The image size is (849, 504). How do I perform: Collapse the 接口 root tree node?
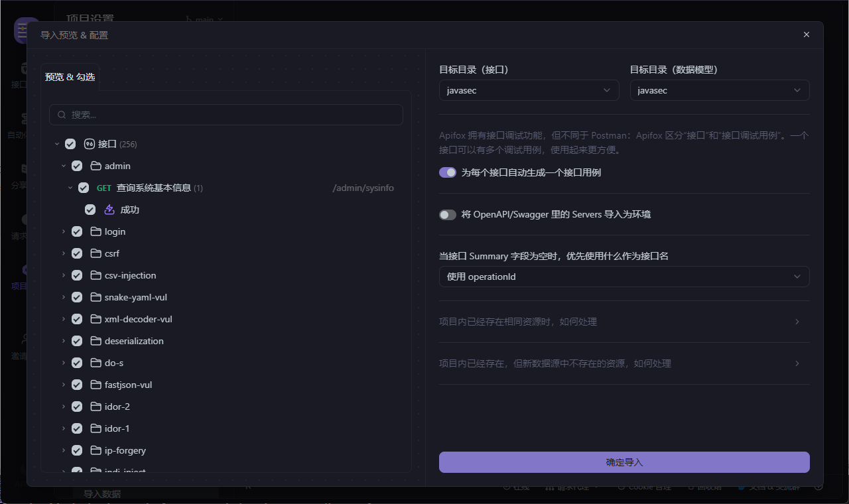[57, 144]
